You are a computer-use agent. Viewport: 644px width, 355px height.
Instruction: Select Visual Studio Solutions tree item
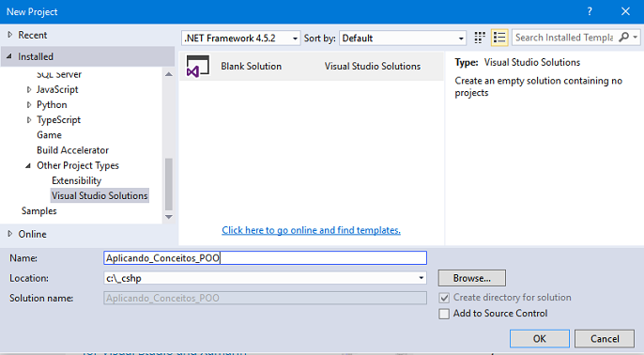coord(100,195)
